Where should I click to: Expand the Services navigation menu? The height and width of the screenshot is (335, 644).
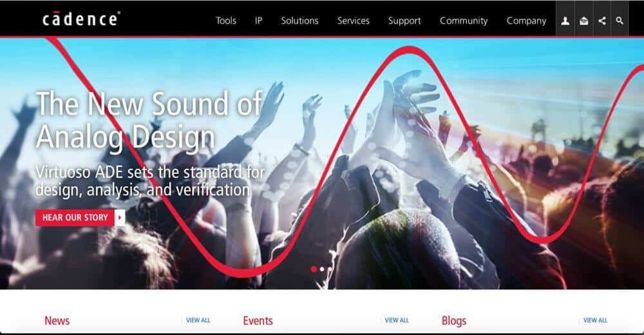(353, 21)
